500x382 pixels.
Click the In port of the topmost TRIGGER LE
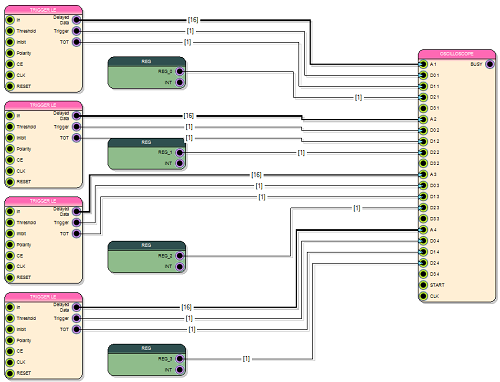pos(10,20)
